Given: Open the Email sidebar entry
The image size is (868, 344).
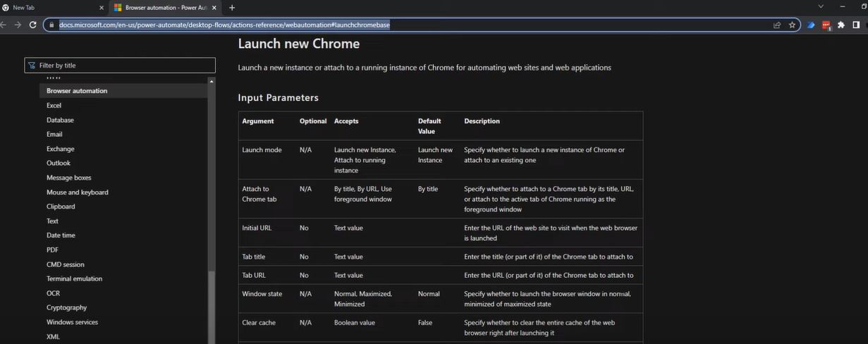Looking at the screenshot, I should click(54, 134).
